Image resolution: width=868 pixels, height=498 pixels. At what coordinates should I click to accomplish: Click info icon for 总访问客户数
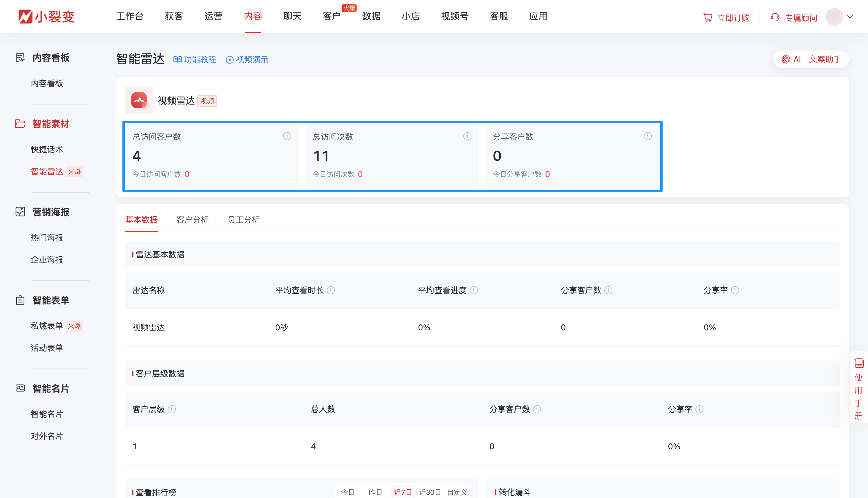click(287, 136)
